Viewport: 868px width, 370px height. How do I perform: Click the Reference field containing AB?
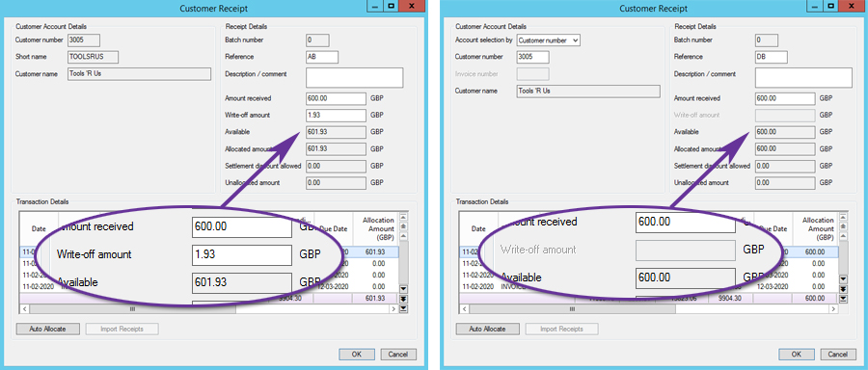tap(321, 57)
